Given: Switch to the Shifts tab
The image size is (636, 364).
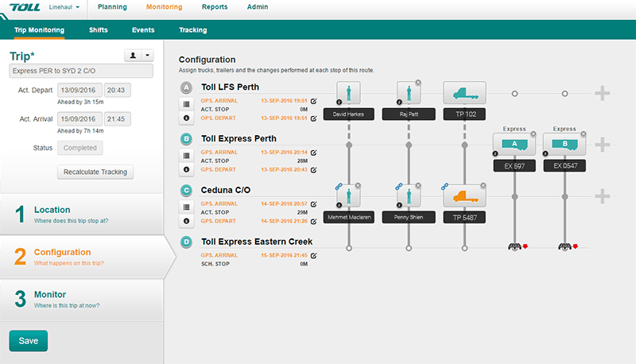Looking at the screenshot, I should click(98, 30).
